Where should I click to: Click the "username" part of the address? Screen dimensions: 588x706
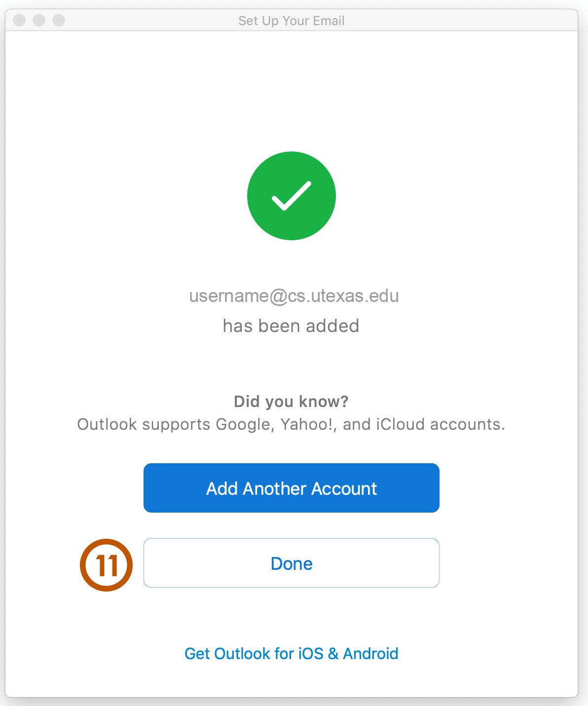click(229, 296)
